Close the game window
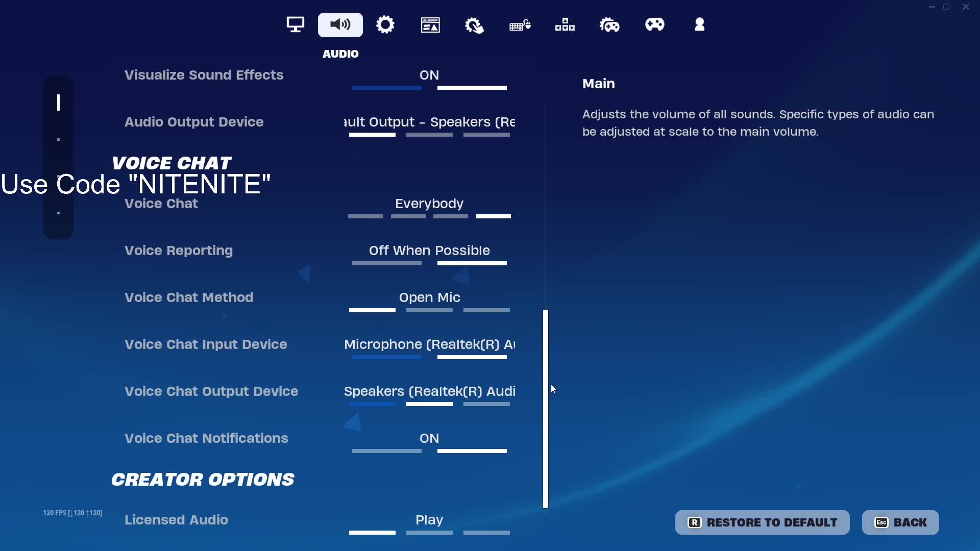980x551 pixels. pos(966,7)
